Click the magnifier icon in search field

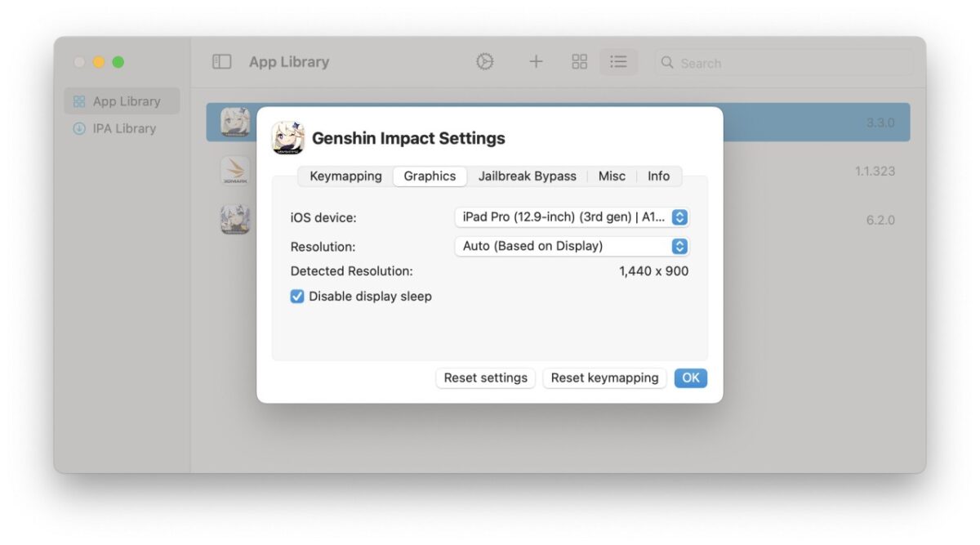click(667, 63)
